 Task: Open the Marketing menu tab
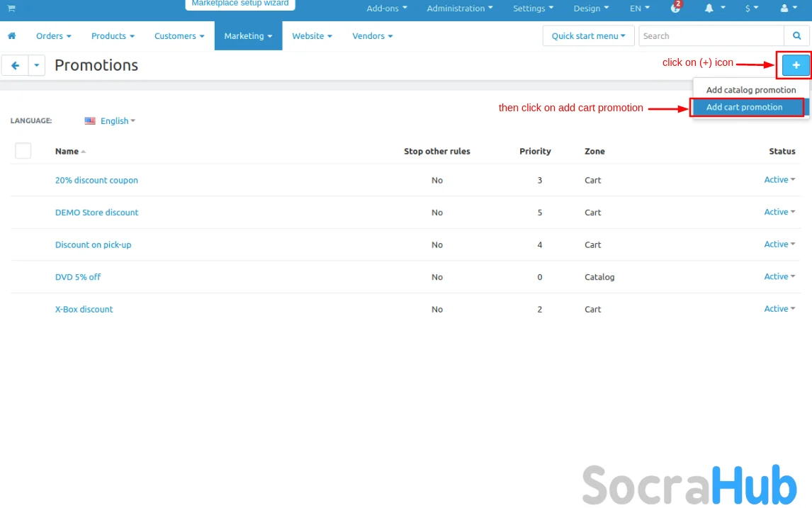[x=248, y=36]
